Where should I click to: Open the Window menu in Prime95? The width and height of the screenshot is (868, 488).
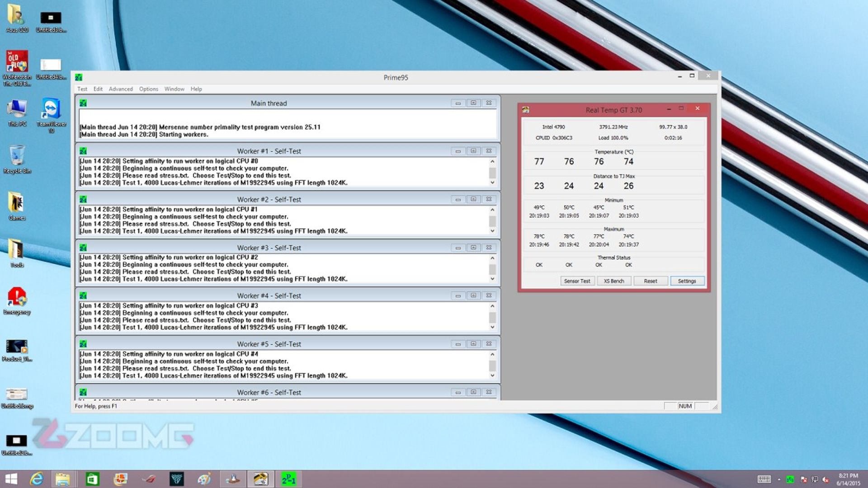[x=174, y=89]
